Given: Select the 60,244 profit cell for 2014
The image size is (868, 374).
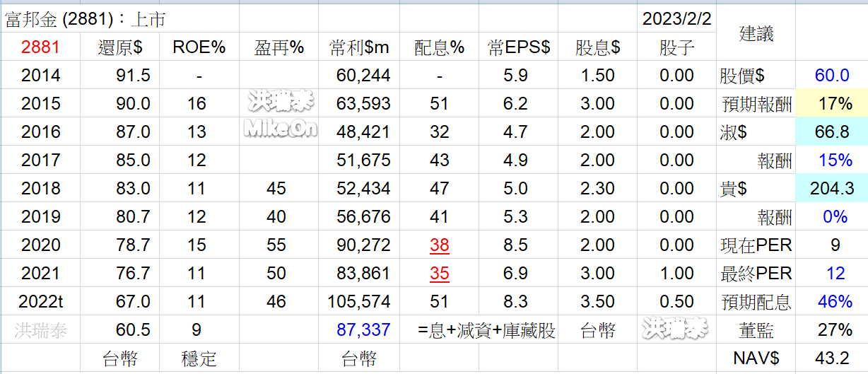Looking at the screenshot, I should 363,76.
